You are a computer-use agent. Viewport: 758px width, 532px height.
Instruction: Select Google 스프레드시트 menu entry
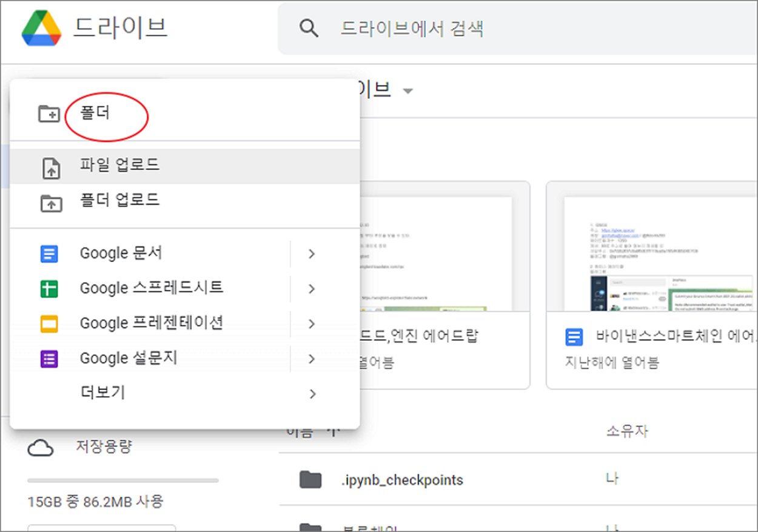(152, 288)
